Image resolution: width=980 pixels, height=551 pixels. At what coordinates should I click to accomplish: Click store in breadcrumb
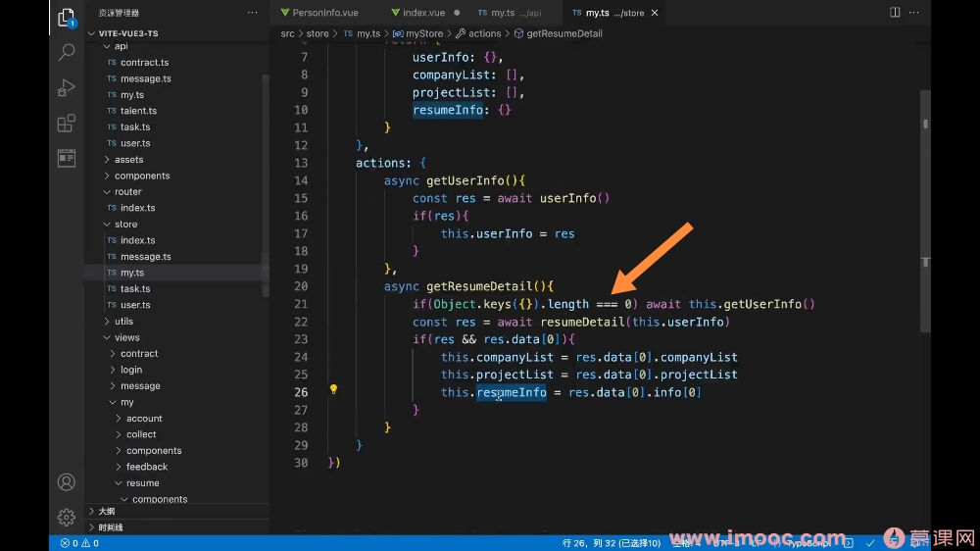coord(318,33)
